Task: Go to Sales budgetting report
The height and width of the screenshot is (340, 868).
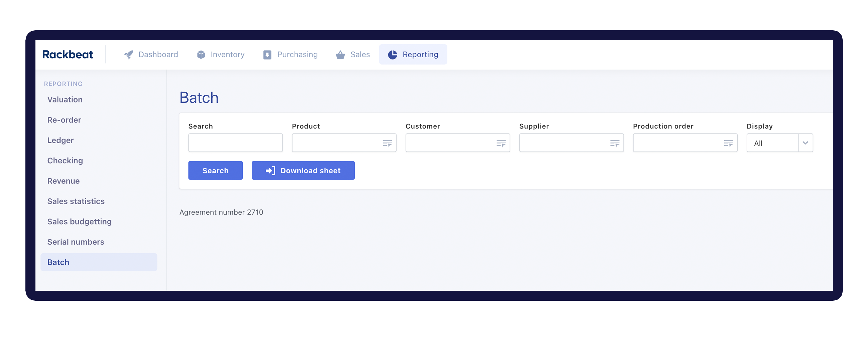Action: [79, 222]
